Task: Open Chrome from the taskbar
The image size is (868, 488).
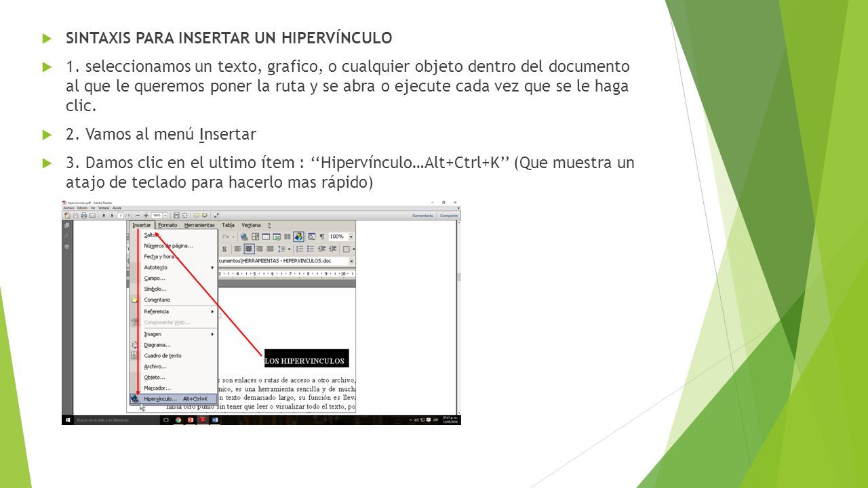Action: 178,420
